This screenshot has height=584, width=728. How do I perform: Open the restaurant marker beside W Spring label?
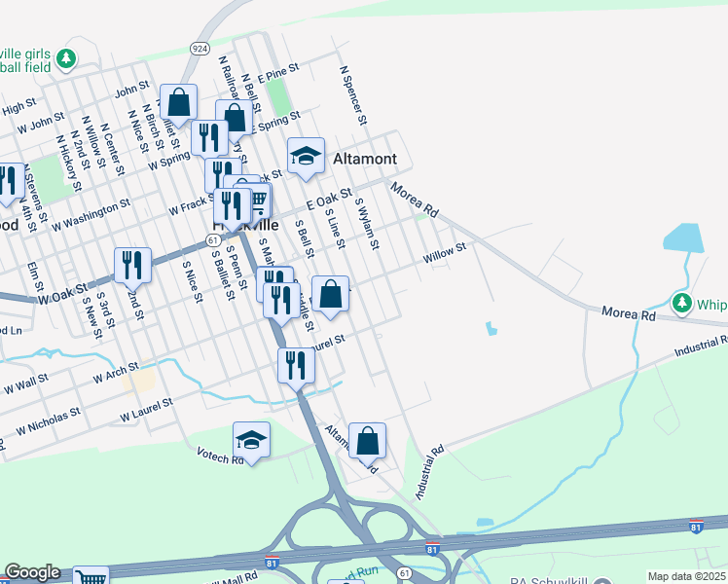(210, 138)
